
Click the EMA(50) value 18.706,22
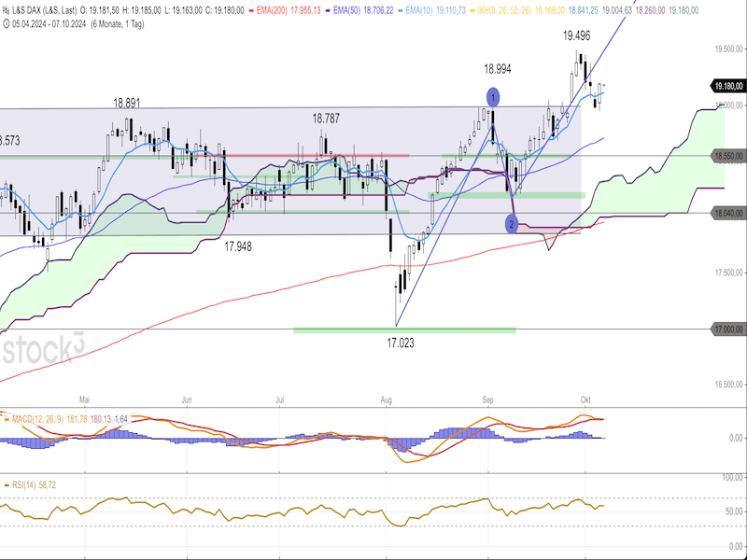[378, 10]
